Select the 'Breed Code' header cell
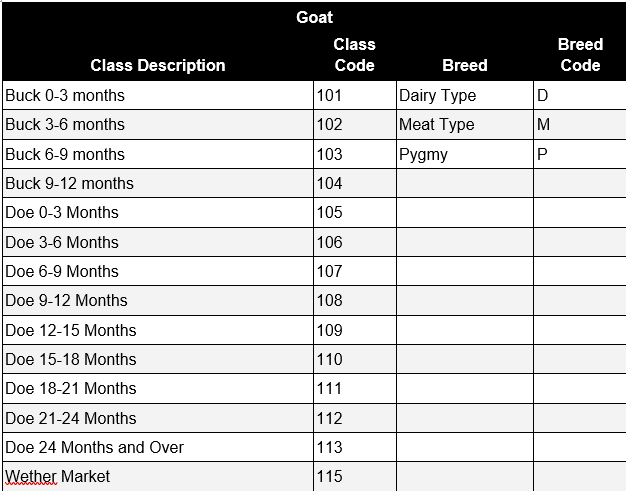The width and height of the screenshot is (626, 491). tap(580, 56)
